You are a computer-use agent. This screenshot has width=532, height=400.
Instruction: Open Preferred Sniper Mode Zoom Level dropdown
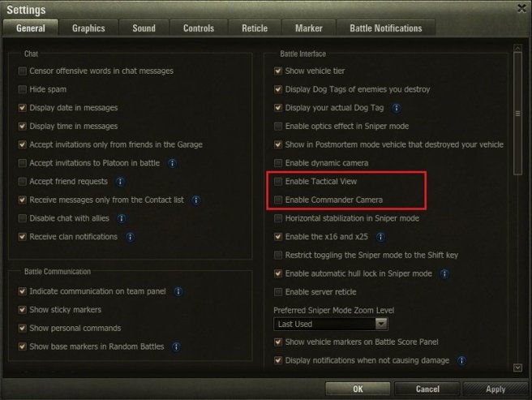pyautogui.click(x=331, y=324)
